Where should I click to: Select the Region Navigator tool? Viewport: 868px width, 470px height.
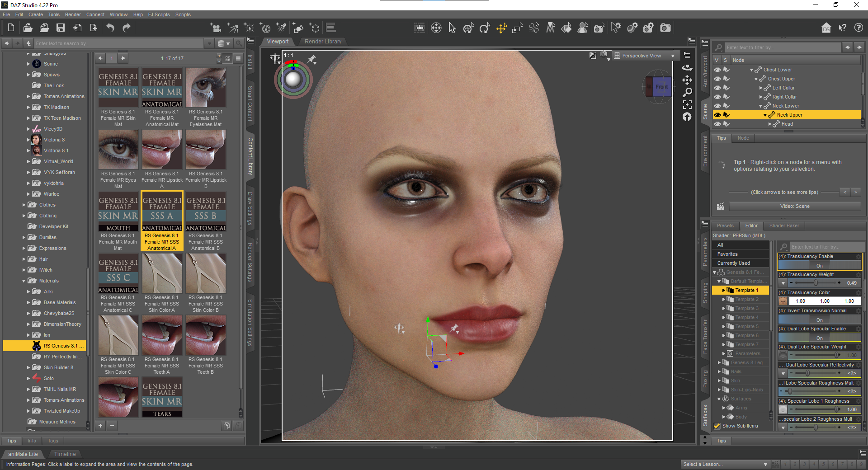pyautogui.click(x=583, y=28)
